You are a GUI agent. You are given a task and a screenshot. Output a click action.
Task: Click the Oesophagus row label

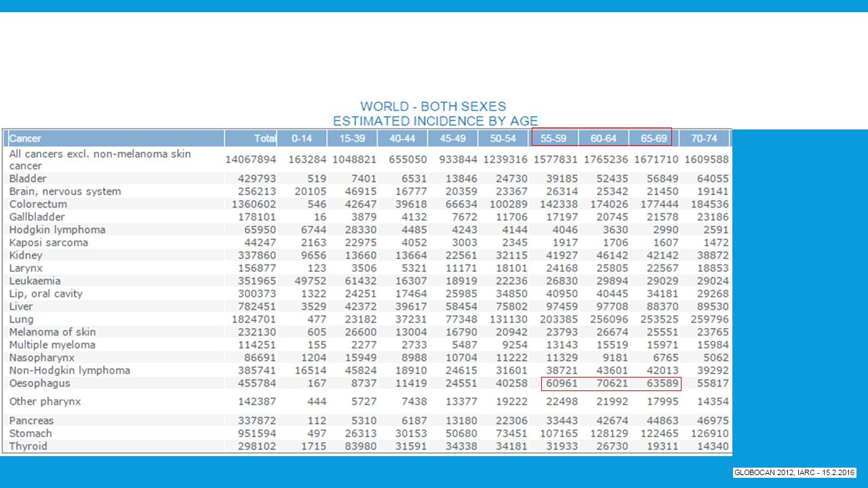coord(39,383)
